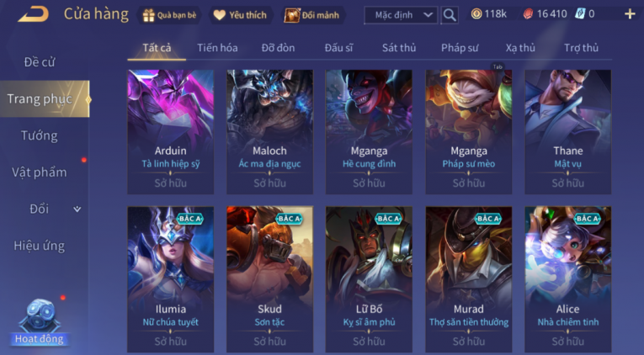This screenshot has height=355, width=644.
Task: Select the Sát thủ tab
Action: tap(399, 48)
